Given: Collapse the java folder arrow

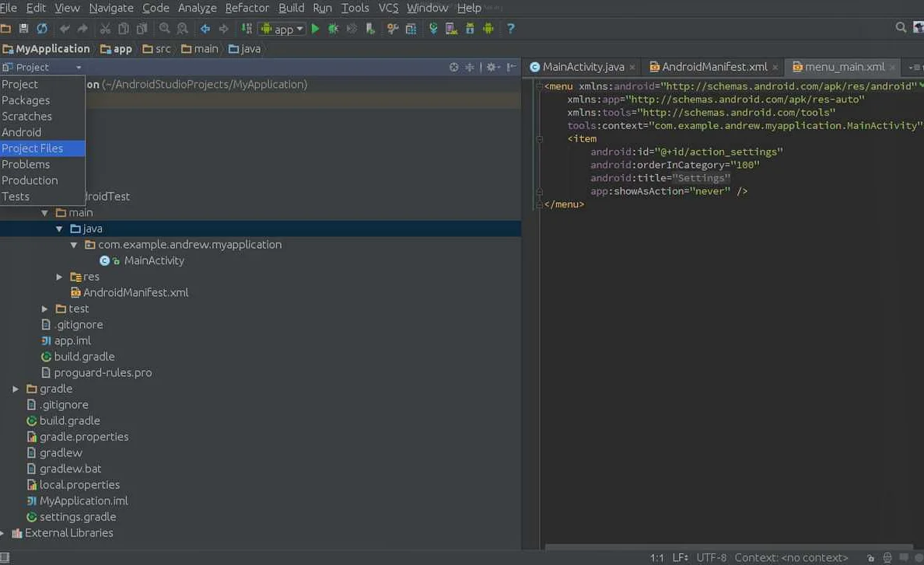Looking at the screenshot, I should (x=59, y=229).
